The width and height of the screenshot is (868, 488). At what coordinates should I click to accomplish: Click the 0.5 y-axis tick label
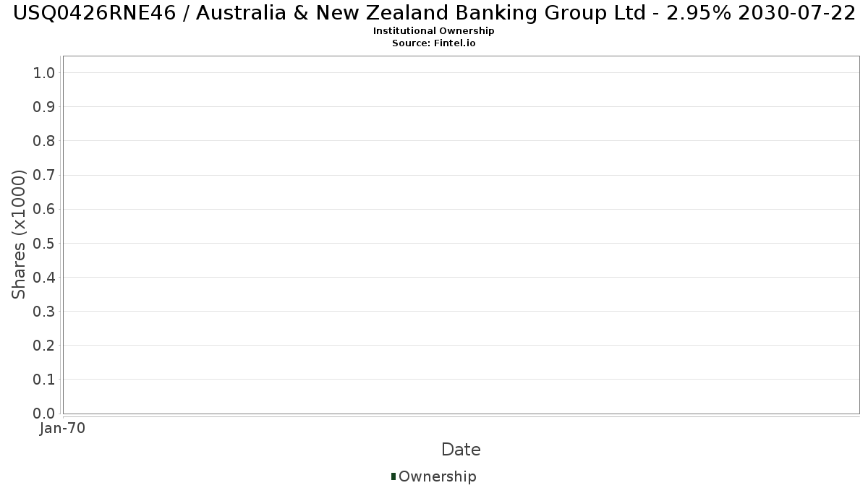pos(44,243)
